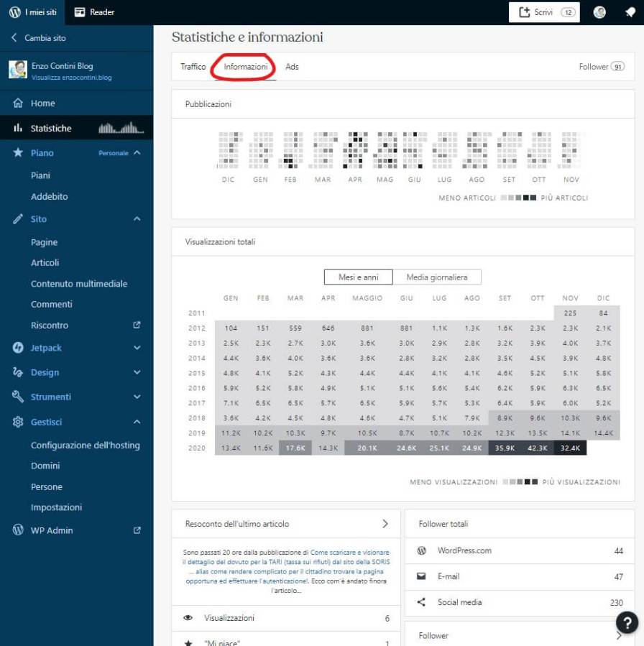
Task: Open the Ads tab
Action: [292, 67]
